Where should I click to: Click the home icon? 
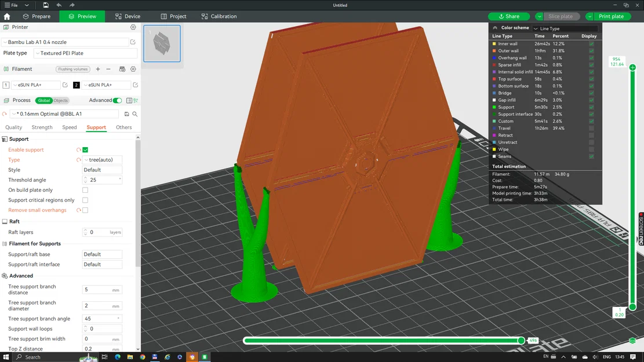(7, 16)
